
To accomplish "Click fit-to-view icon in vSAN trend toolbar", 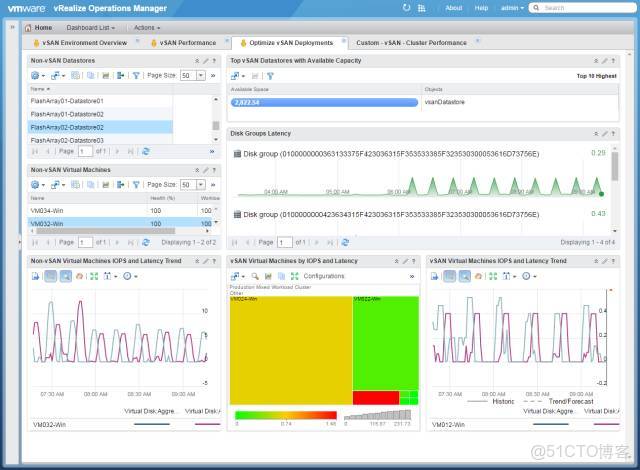I will (x=493, y=276).
